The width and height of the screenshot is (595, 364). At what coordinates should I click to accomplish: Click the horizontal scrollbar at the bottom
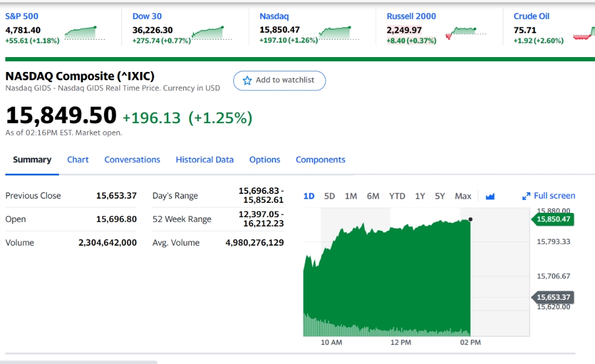(x=79, y=362)
